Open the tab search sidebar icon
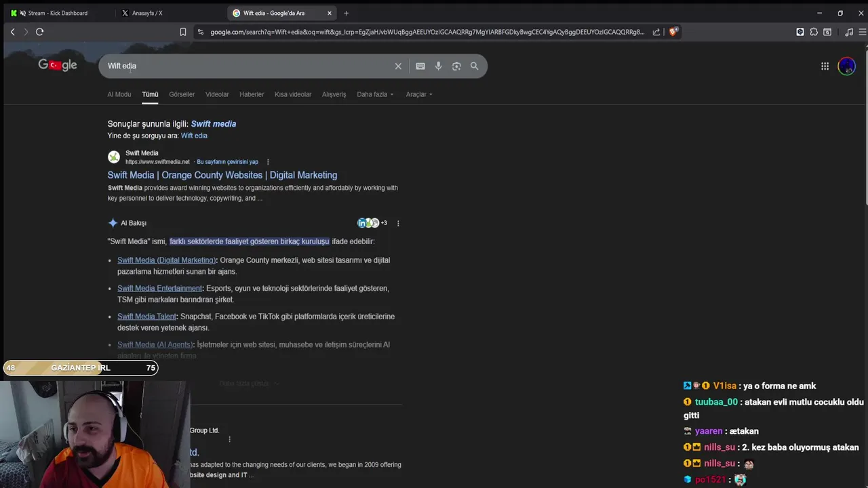This screenshot has width=868, height=488. click(827, 32)
